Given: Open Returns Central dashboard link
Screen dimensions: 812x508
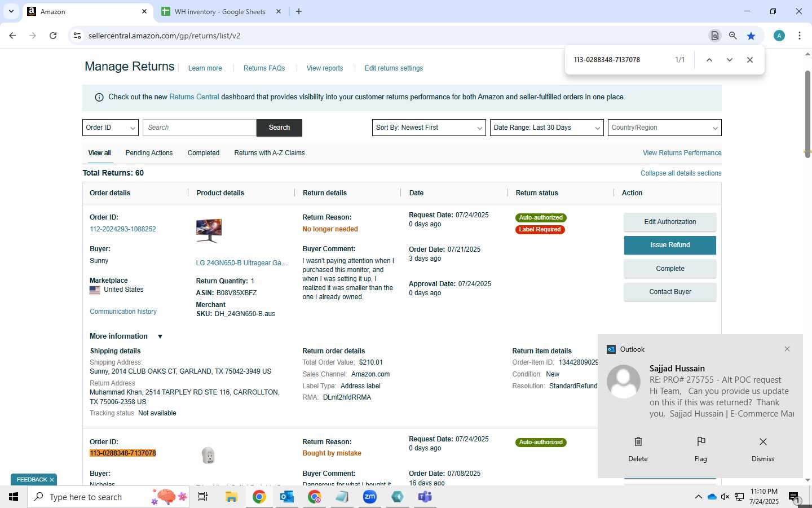Looking at the screenshot, I should (x=194, y=97).
